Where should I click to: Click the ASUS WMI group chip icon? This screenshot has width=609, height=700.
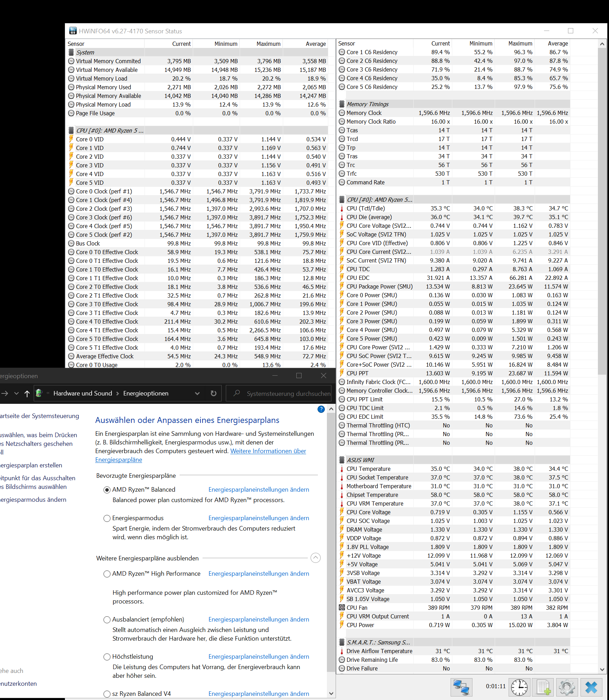pos(342,460)
